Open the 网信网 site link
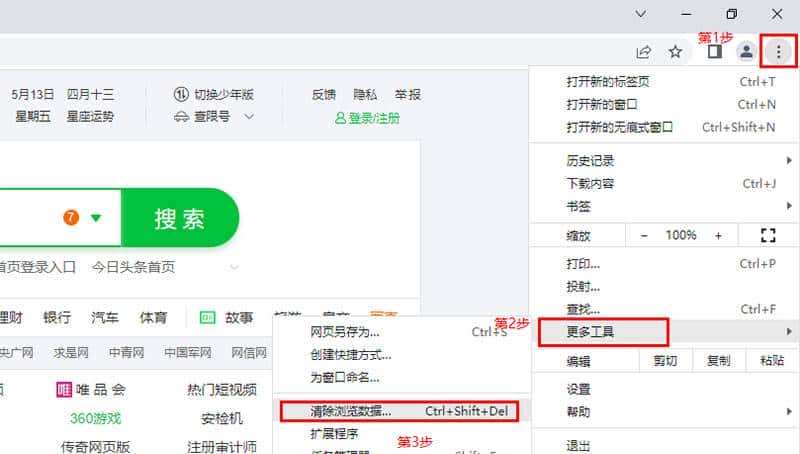Viewport: 800px width, 454px height. pos(249,352)
